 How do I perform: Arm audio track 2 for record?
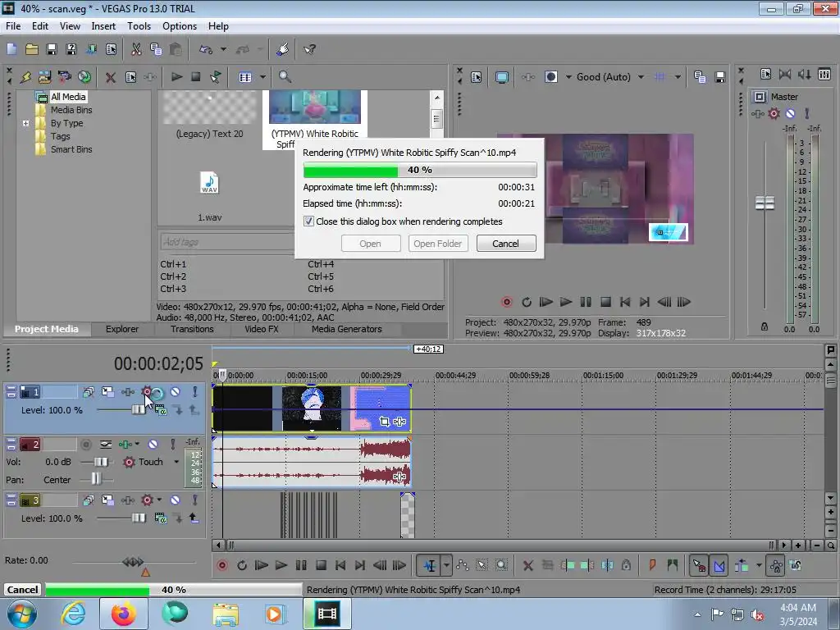85,444
